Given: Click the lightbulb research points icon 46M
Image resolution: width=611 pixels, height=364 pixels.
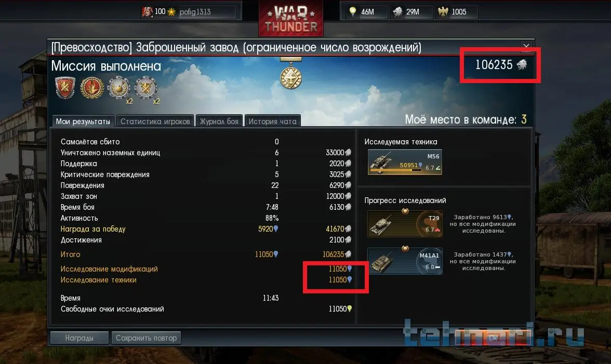Looking at the screenshot, I should pyautogui.click(x=353, y=11).
